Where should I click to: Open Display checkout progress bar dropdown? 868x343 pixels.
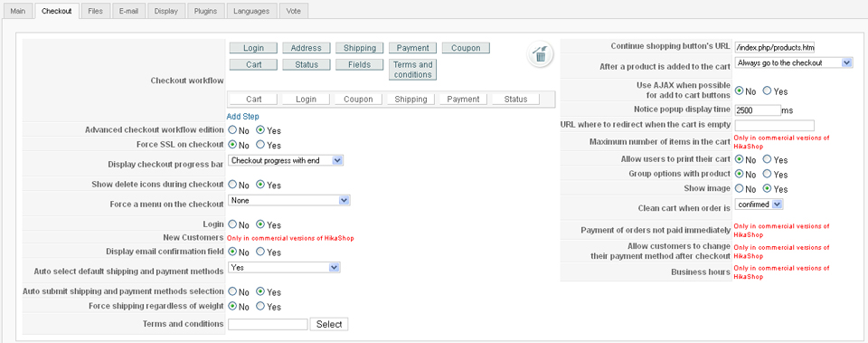coord(286,161)
